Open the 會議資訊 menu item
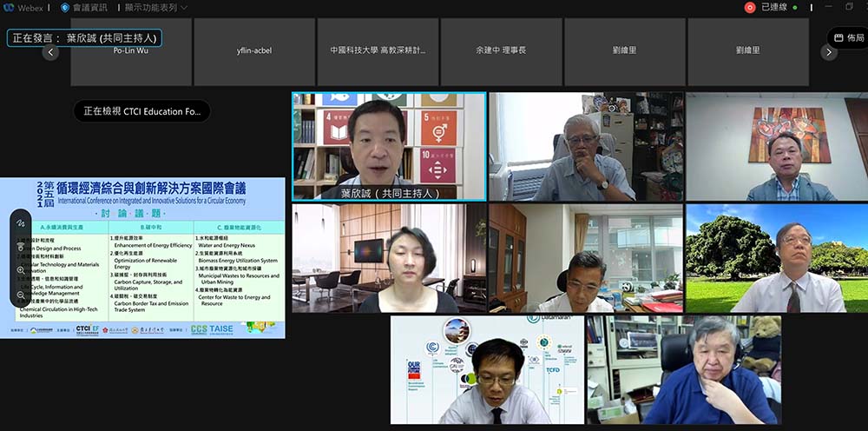This screenshot has height=431, width=868. click(x=91, y=7)
